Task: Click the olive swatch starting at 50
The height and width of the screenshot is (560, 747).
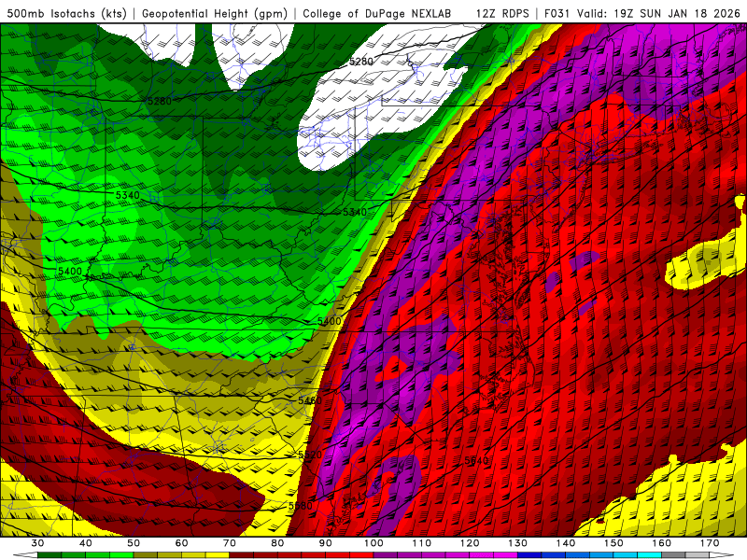Action: pos(146,555)
